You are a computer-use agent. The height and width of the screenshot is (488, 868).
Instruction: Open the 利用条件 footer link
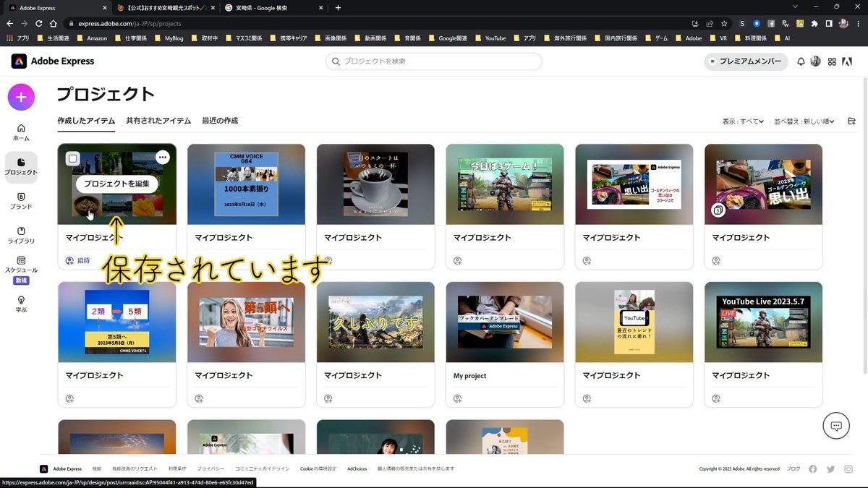177,468
